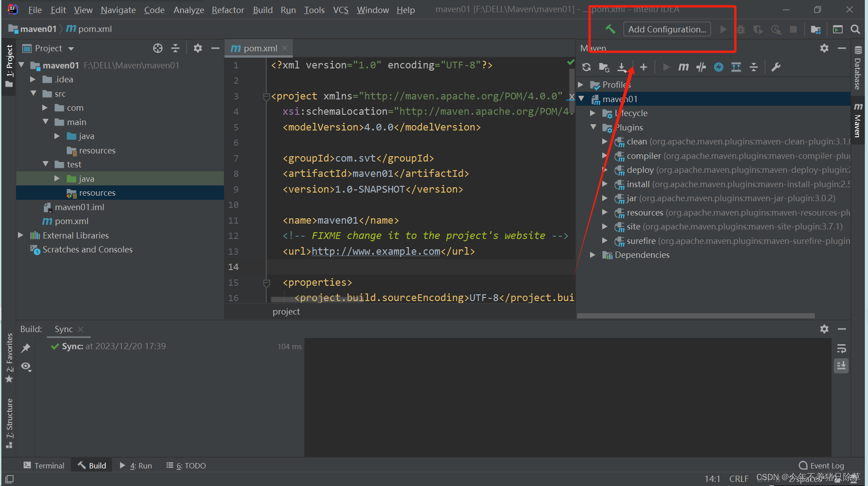Viewport: 868px width, 486px height.
Task: Collapse all in the Project panel
Action: (175, 48)
